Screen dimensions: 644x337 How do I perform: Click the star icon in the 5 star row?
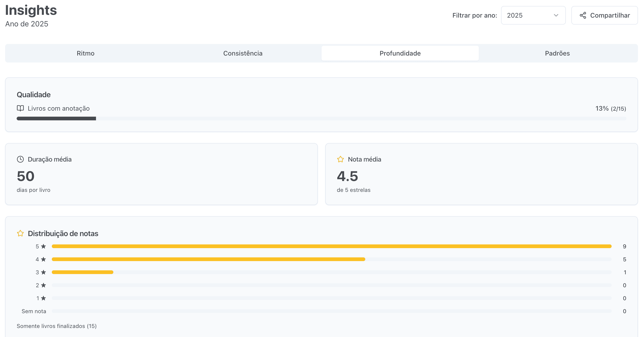[x=43, y=247]
